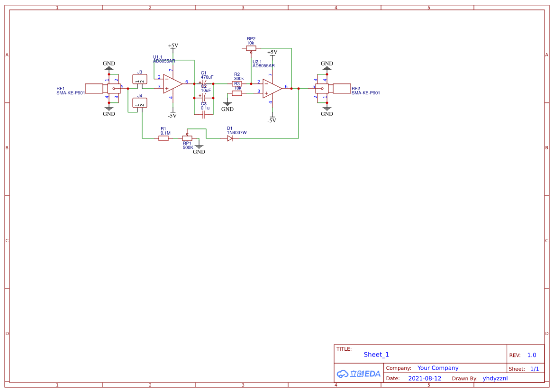The image size is (554, 392).
Task: Click the GND symbol above RF2
Action: coord(327,65)
